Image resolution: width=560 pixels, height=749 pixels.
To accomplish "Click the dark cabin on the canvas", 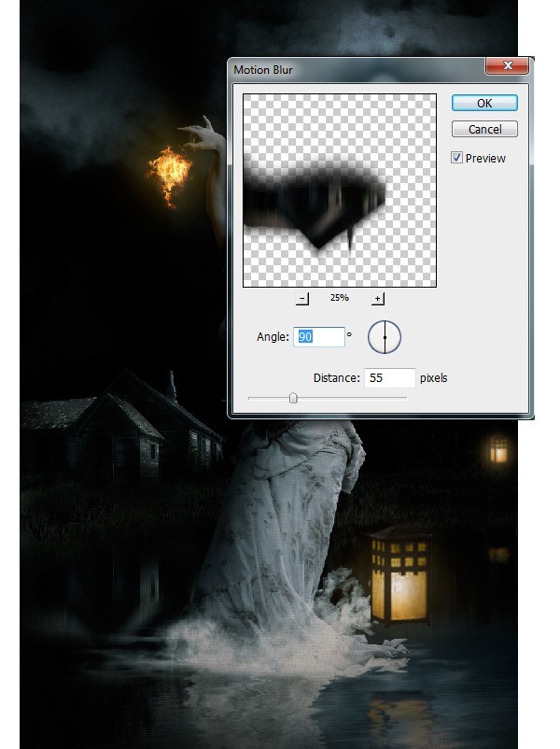I will pos(122,425).
